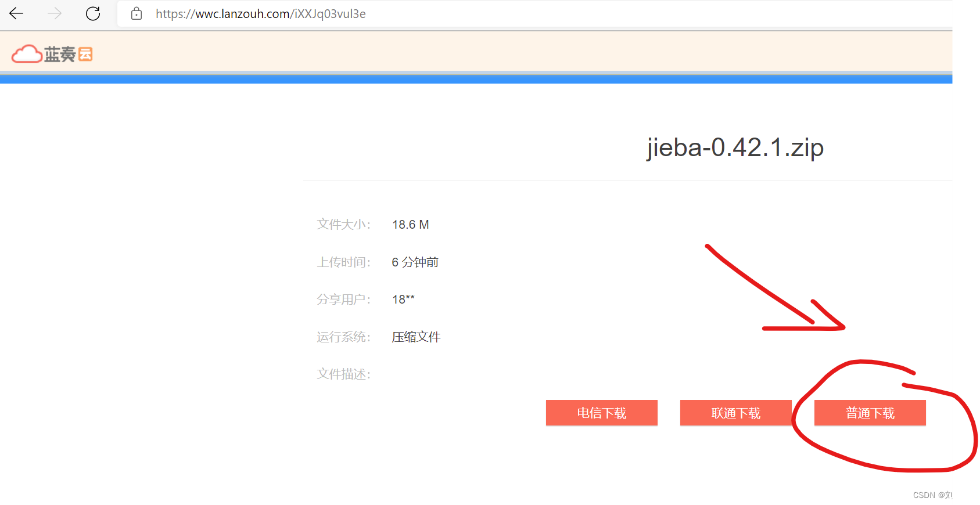Click the 联通下载 button
Image resolution: width=980 pixels, height=505 pixels.
(x=735, y=413)
